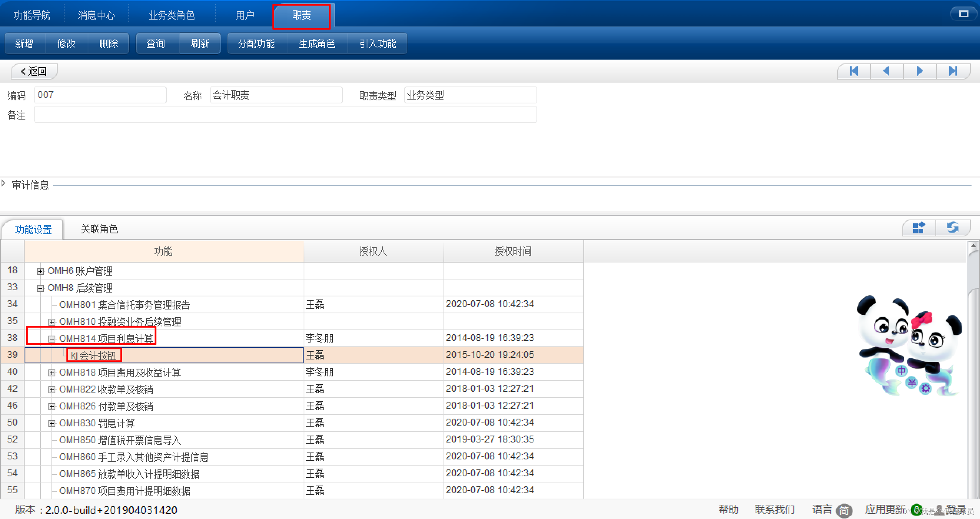Click the grid layout settings icon

click(x=919, y=228)
